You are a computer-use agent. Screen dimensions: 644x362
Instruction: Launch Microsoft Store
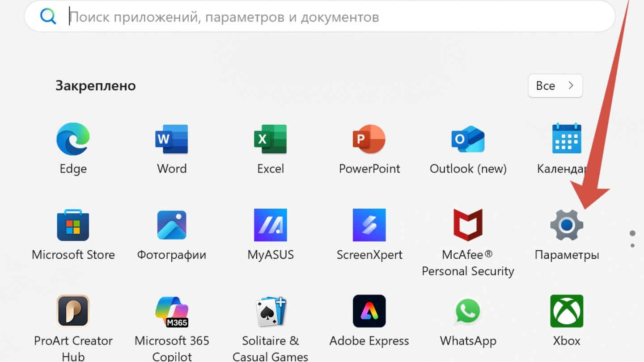point(73,225)
